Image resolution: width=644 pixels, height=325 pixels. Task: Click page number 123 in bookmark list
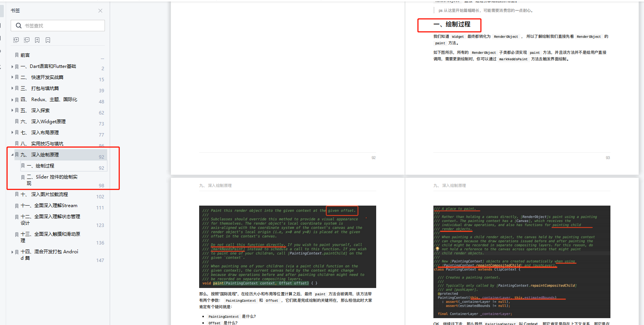click(x=100, y=225)
